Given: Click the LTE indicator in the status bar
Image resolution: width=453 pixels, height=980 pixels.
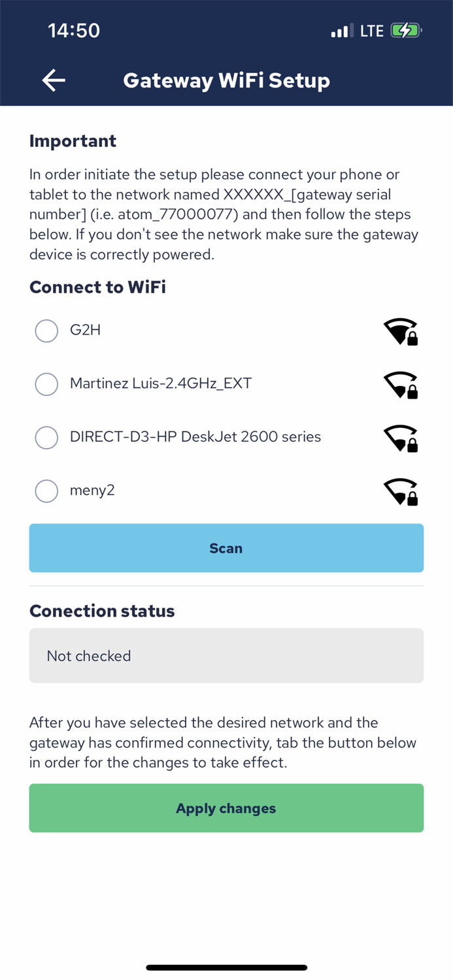Looking at the screenshot, I should pyautogui.click(x=371, y=30).
